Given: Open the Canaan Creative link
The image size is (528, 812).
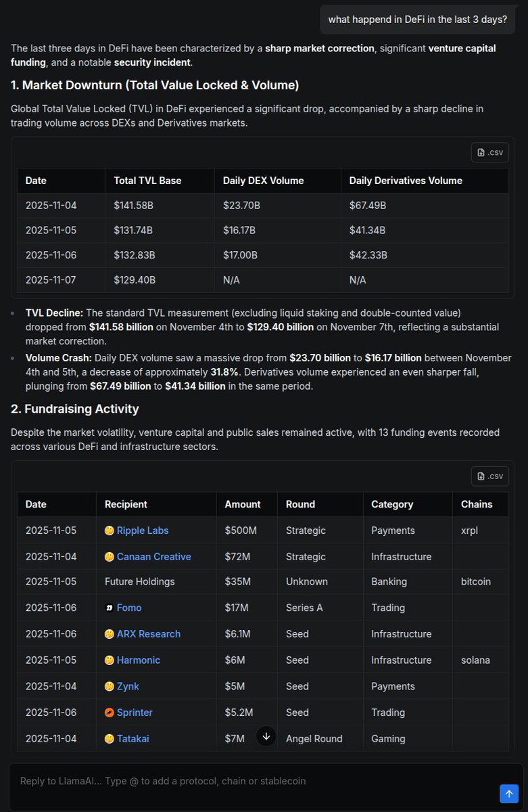Looking at the screenshot, I should pyautogui.click(x=154, y=556).
